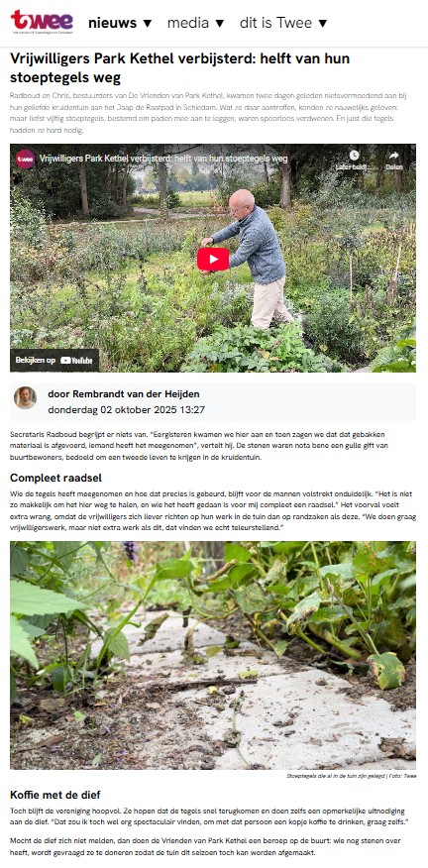This screenshot has height=868, width=428.
Task: Click the publication date 'donderdag 02 oktober 2025'
Action: (x=108, y=410)
